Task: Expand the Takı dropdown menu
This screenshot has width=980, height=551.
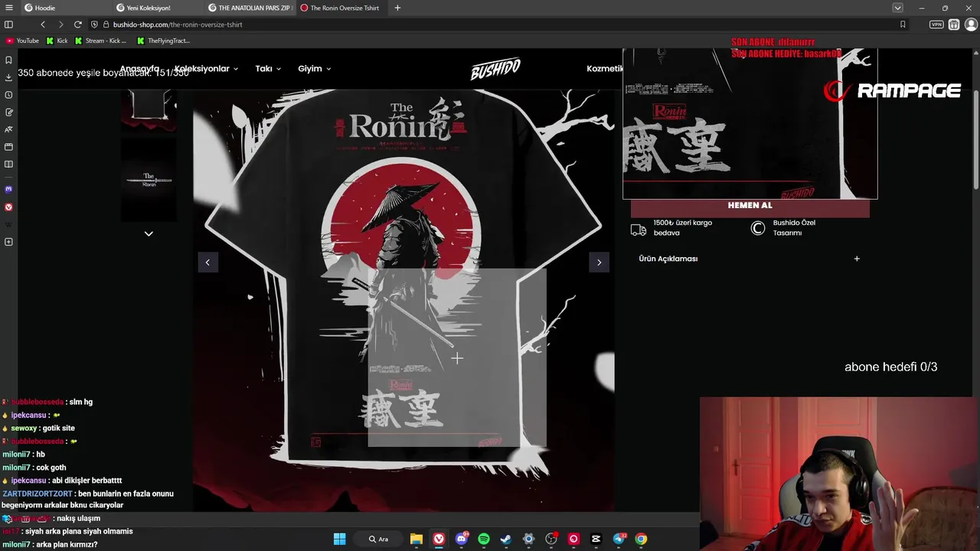Action: point(268,69)
